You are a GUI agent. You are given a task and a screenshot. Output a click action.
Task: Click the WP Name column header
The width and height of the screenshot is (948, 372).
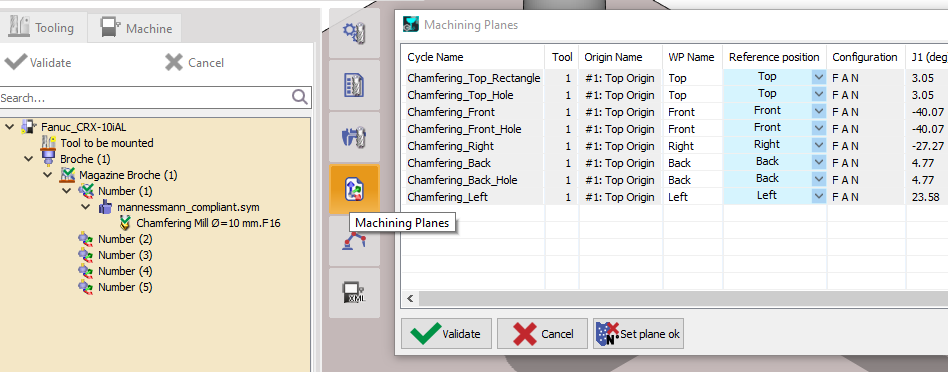coord(692,57)
